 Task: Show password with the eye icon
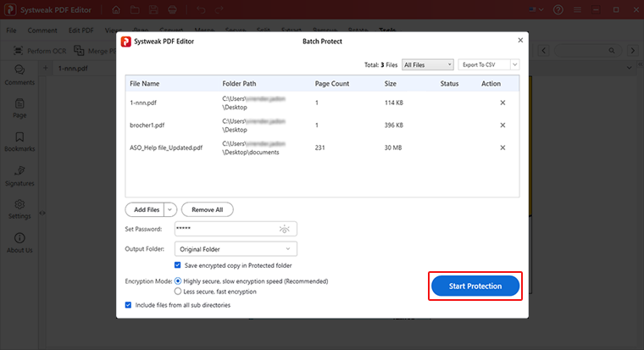284,229
